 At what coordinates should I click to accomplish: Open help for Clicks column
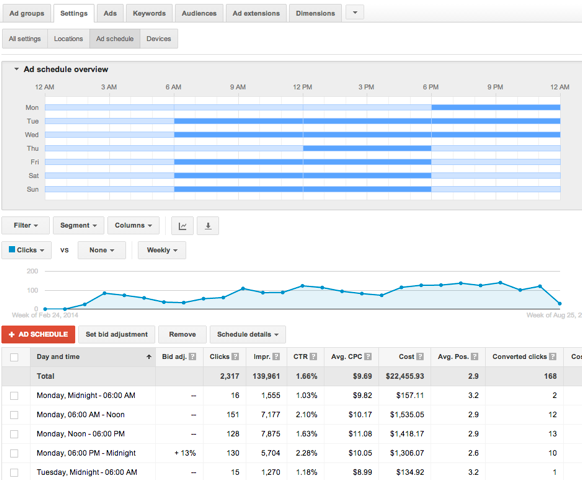point(235,357)
